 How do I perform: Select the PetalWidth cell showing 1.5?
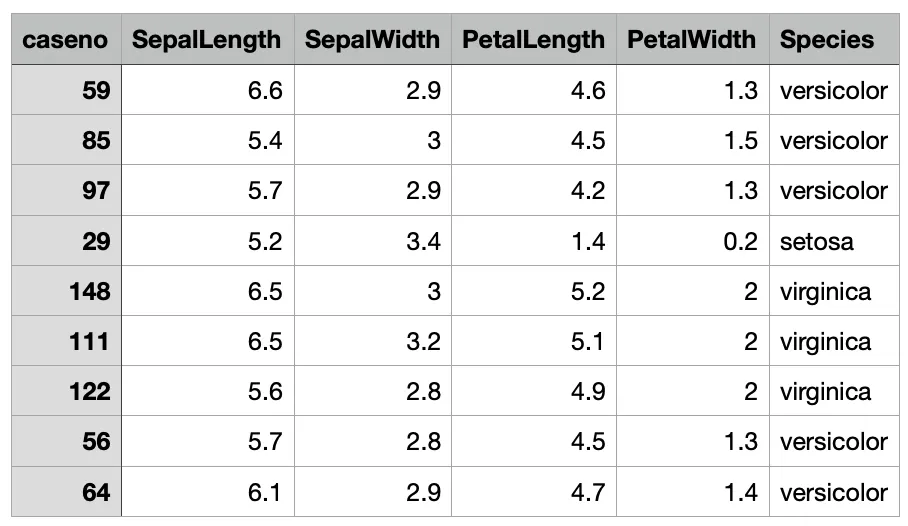[692, 140]
